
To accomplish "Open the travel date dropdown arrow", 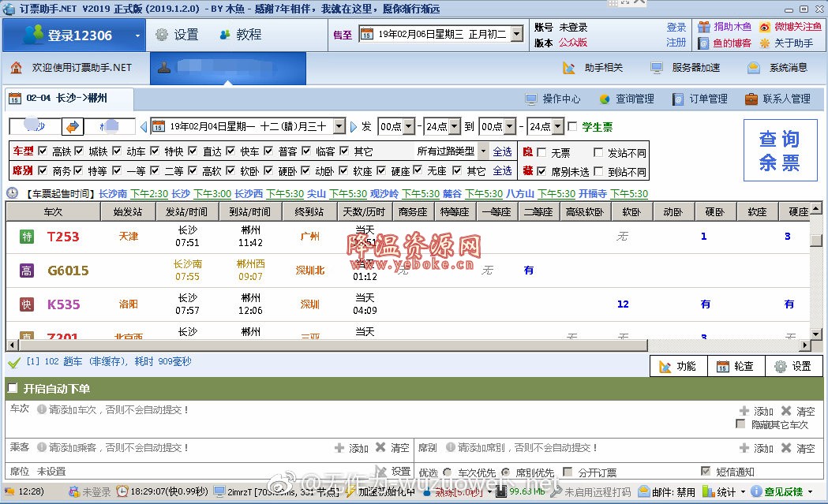I will coord(339,126).
